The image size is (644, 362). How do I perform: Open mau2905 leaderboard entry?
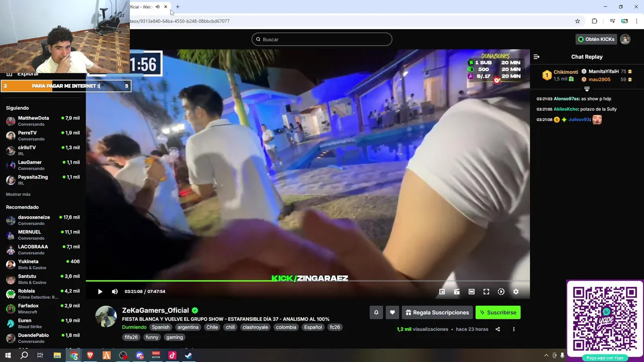tap(599, 79)
